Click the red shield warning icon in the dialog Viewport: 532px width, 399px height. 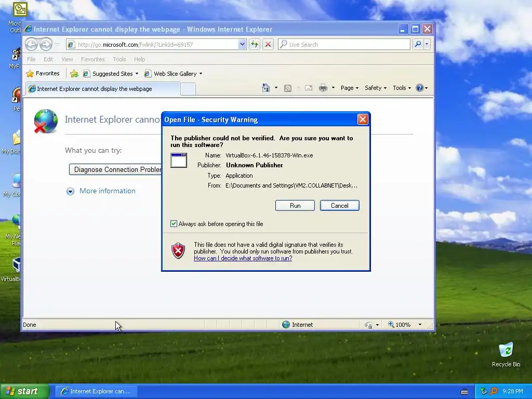[x=178, y=251]
